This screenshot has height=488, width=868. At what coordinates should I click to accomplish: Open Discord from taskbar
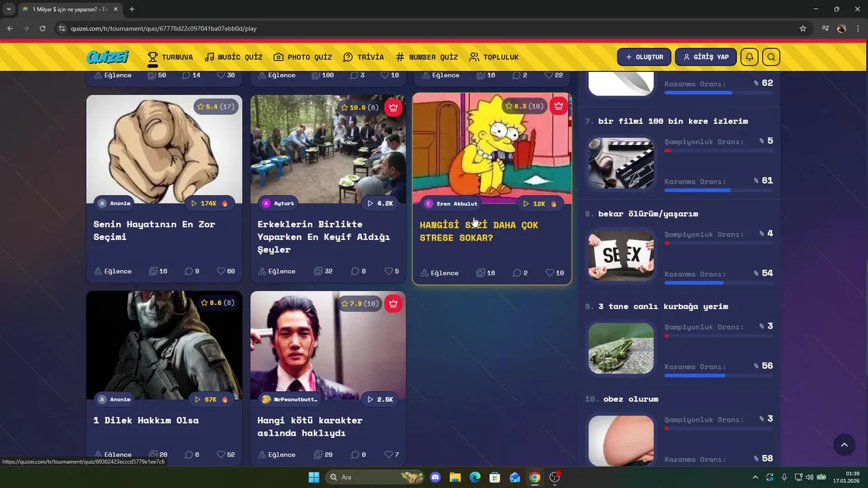click(435, 477)
